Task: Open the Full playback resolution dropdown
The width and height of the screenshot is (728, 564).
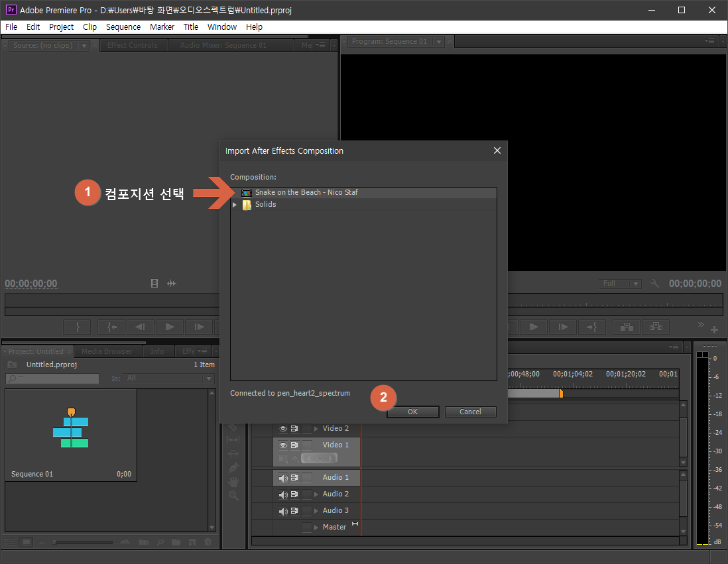Action: pyautogui.click(x=620, y=284)
